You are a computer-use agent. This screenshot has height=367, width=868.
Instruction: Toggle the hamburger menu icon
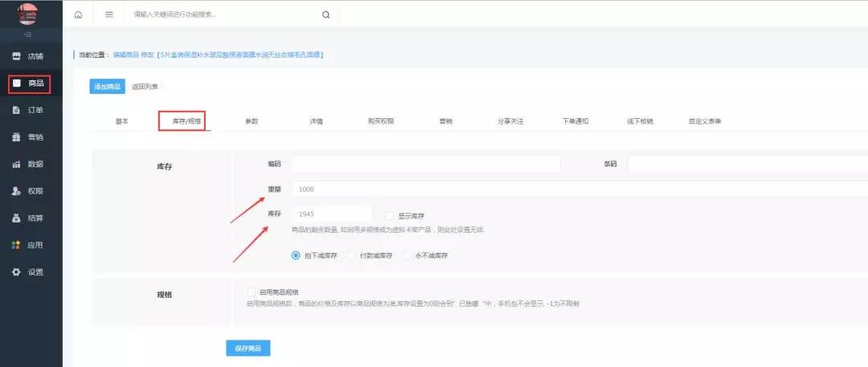(109, 14)
